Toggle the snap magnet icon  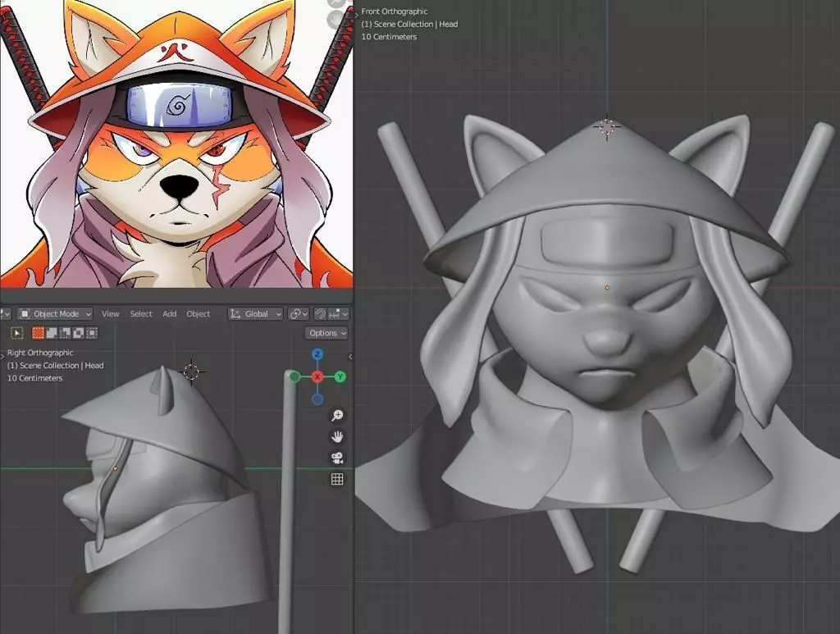click(320, 314)
